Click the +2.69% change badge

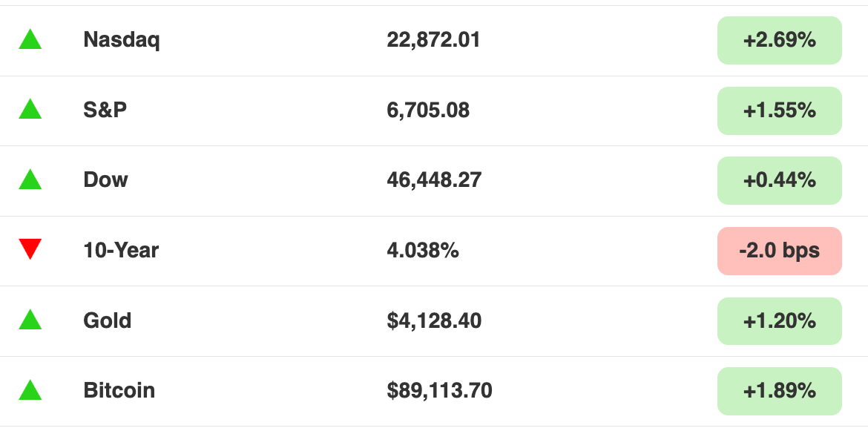[780, 40]
